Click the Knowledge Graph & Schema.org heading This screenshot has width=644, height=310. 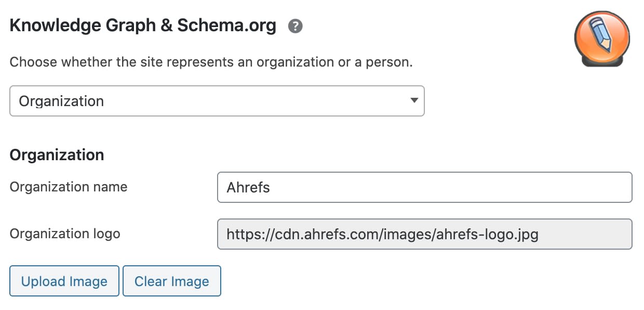[x=143, y=25]
